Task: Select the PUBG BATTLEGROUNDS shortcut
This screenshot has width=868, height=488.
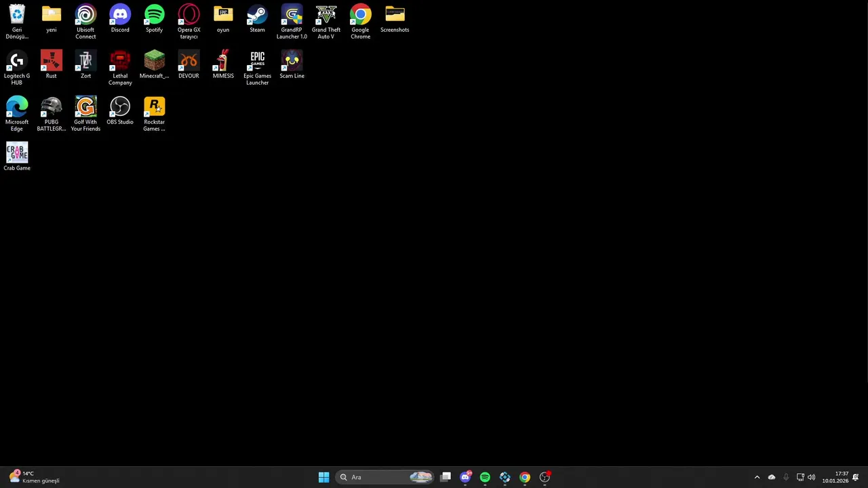Action: [x=52, y=114]
